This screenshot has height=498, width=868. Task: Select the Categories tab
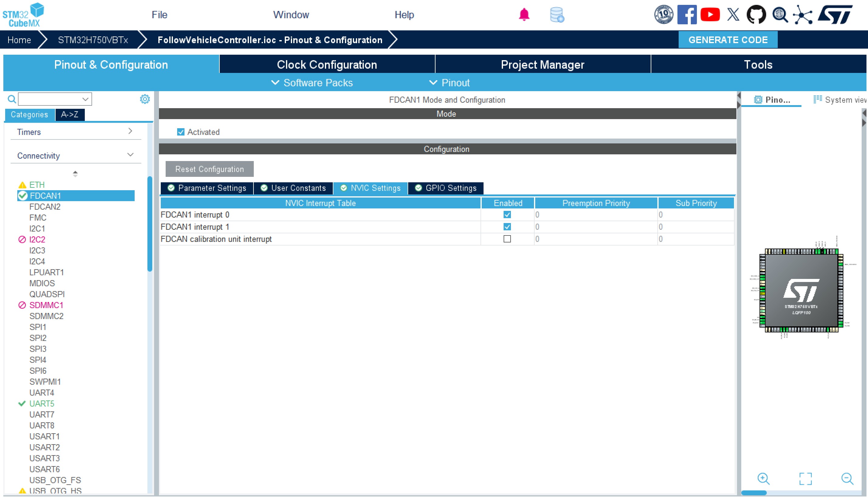(29, 115)
